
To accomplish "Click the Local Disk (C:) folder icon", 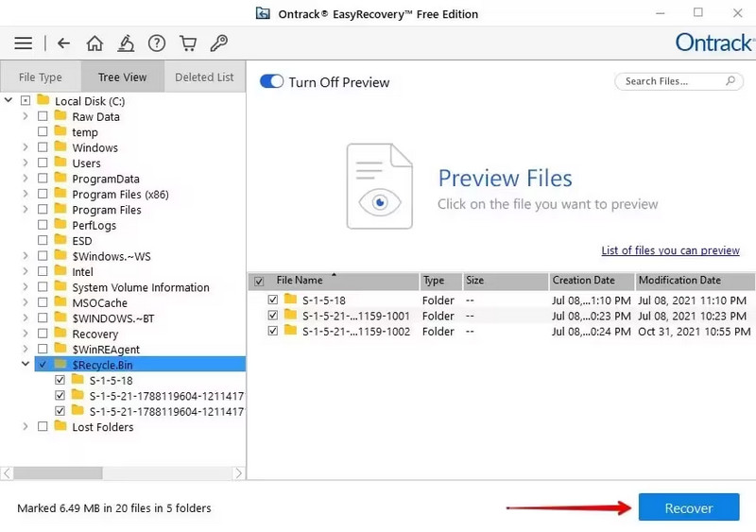I will point(43,100).
